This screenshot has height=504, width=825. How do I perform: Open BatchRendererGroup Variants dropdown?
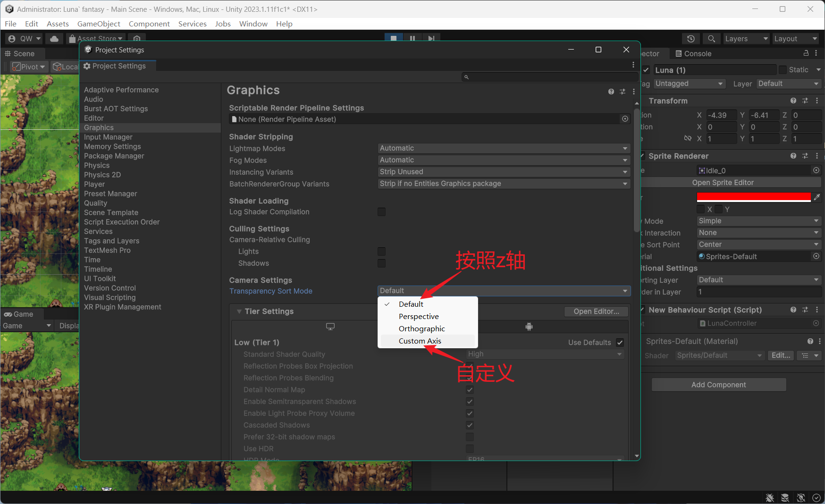point(504,184)
